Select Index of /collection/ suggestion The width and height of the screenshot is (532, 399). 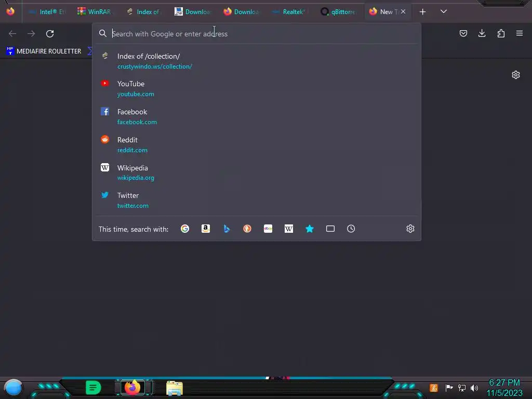coord(257,61)
